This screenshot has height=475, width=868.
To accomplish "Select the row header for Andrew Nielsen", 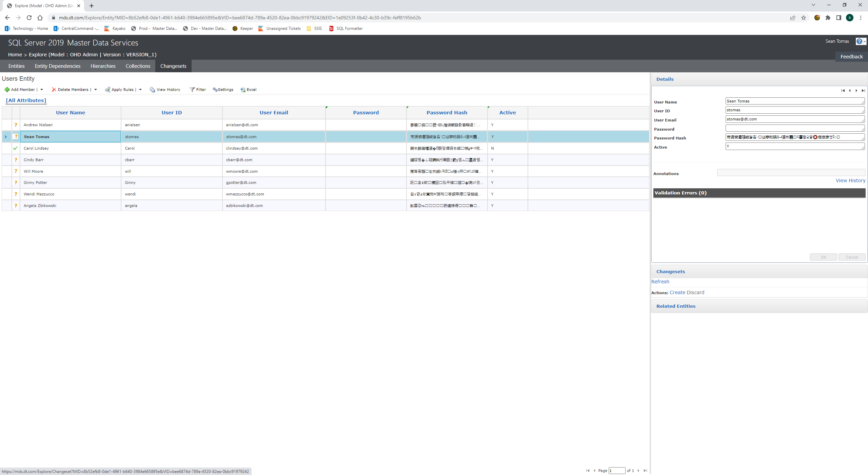I will [6, 125].
